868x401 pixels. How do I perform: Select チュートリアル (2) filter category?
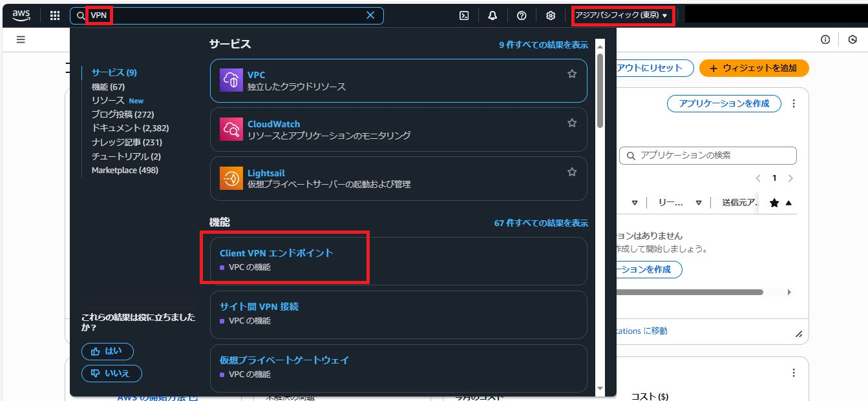click(x=126, y=156)
